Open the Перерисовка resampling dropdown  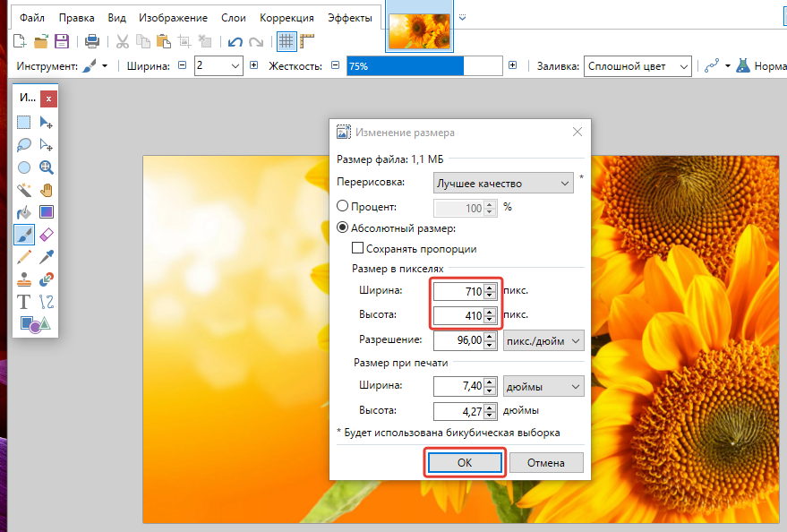coord(503,184)
